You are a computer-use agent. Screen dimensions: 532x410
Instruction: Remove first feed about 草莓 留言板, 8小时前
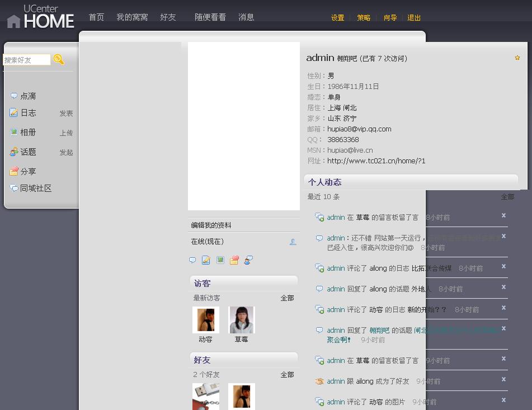[x=503, y=215]
